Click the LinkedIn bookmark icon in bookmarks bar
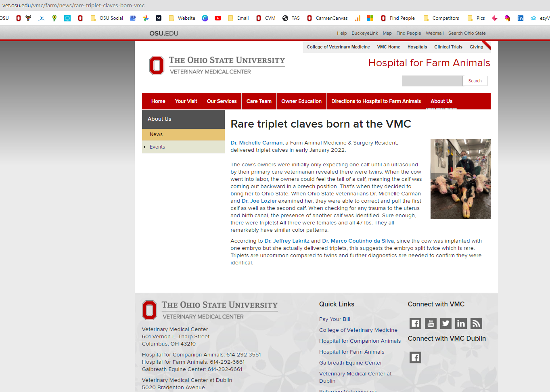The width and height of the screenshot is (550, 392). [x=521, y=18]
